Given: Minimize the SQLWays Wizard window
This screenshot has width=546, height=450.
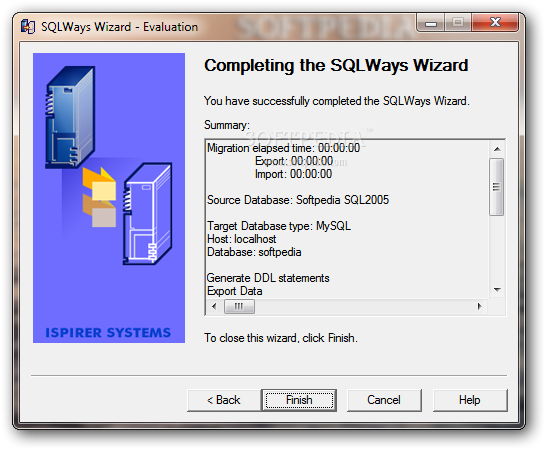Looking at the screenshot, I should tap(431, 23).
